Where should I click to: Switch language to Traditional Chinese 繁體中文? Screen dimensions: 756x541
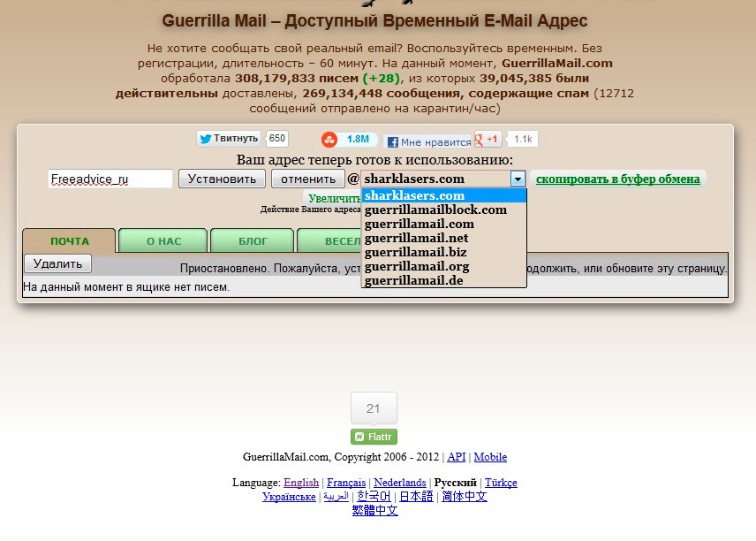tap(374, 510)
